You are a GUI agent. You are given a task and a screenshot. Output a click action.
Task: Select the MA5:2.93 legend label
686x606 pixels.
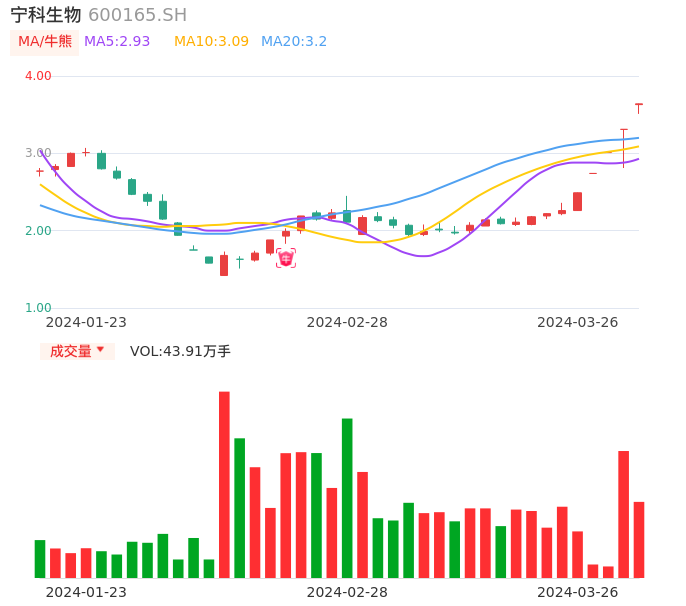(x=117, y=42)
